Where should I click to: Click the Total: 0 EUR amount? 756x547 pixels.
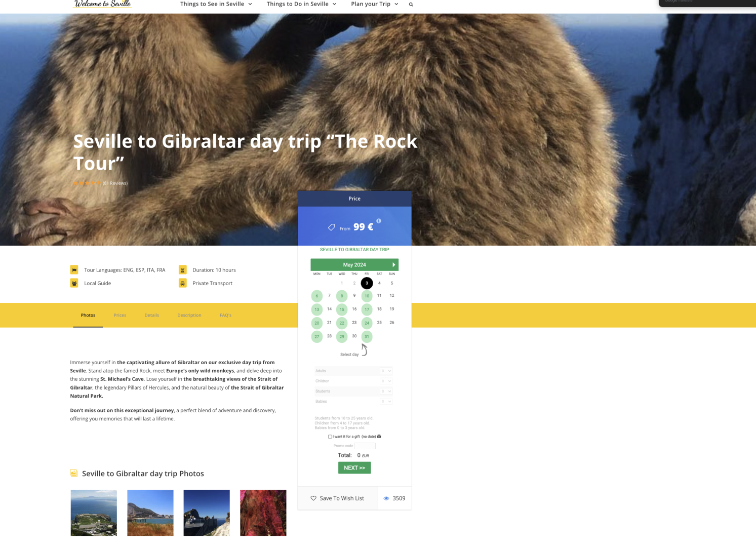tap(353, 455)
